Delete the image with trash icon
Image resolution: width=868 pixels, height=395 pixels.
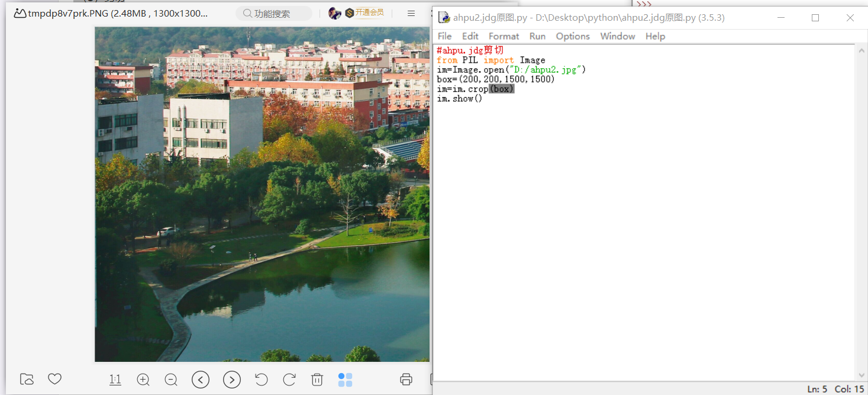pyautogui.click(x=317, y=380)
